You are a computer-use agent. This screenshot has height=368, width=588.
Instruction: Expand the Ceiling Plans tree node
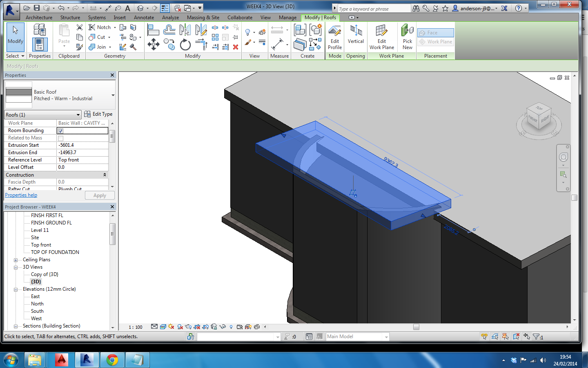tap(16, 260)
